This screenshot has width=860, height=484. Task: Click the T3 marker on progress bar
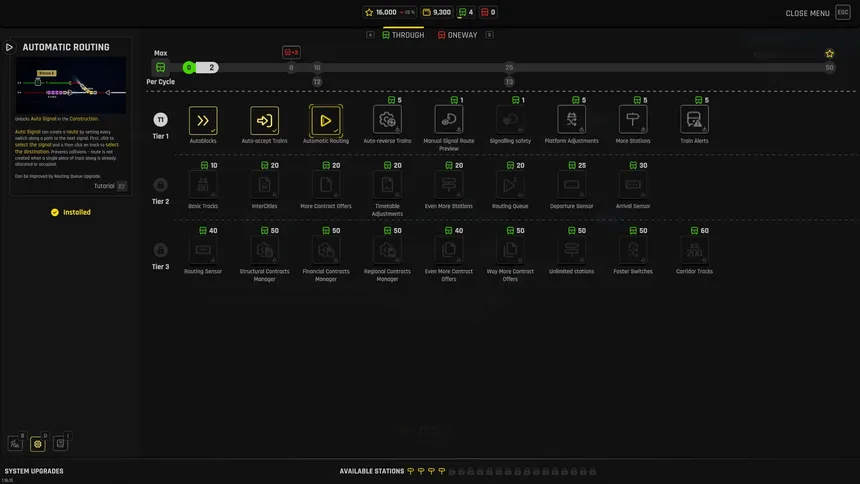509,82
